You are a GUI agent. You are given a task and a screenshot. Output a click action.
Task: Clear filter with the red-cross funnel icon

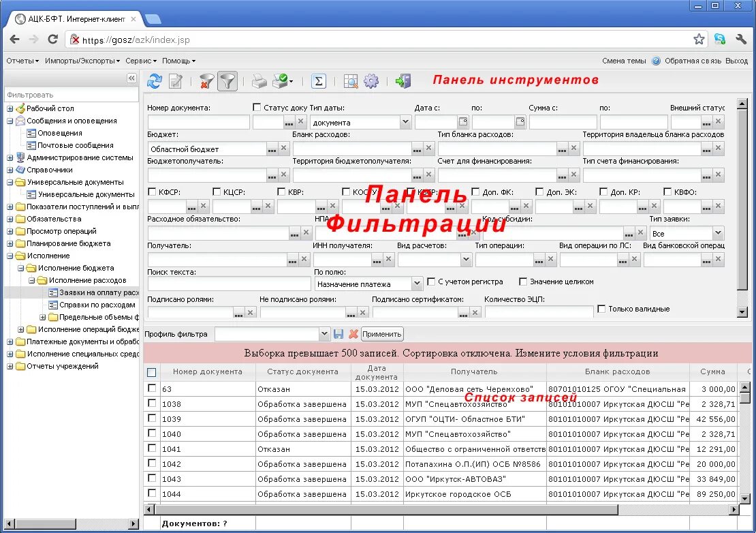pos(206,80)
